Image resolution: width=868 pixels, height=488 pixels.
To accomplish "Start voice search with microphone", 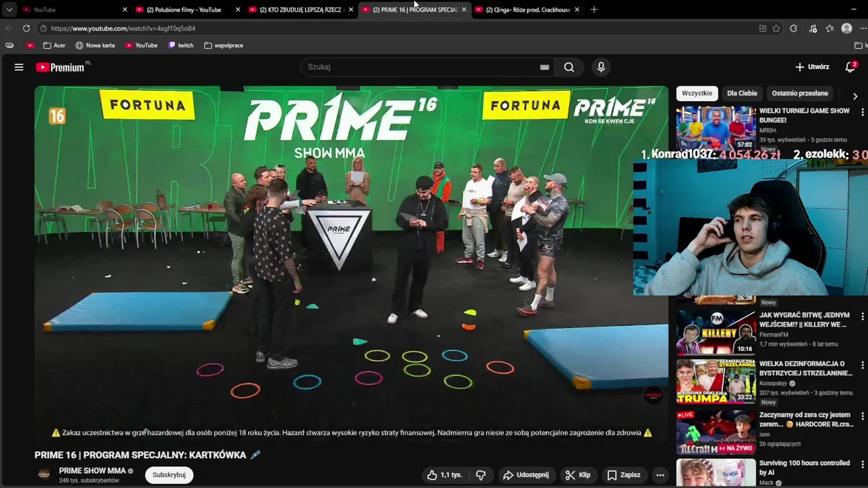I will click(601, 67).
